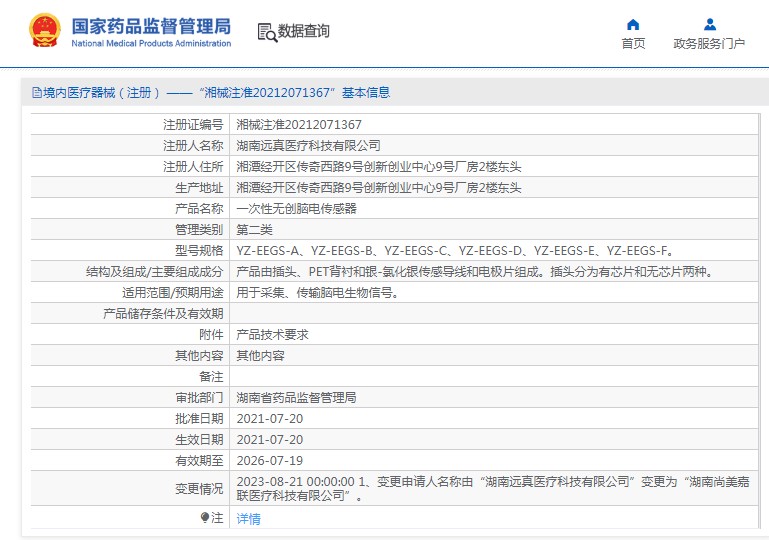This screenshot has height=540, width=769.
Task: Click the 产品名称 label
Action: (199, 209)
